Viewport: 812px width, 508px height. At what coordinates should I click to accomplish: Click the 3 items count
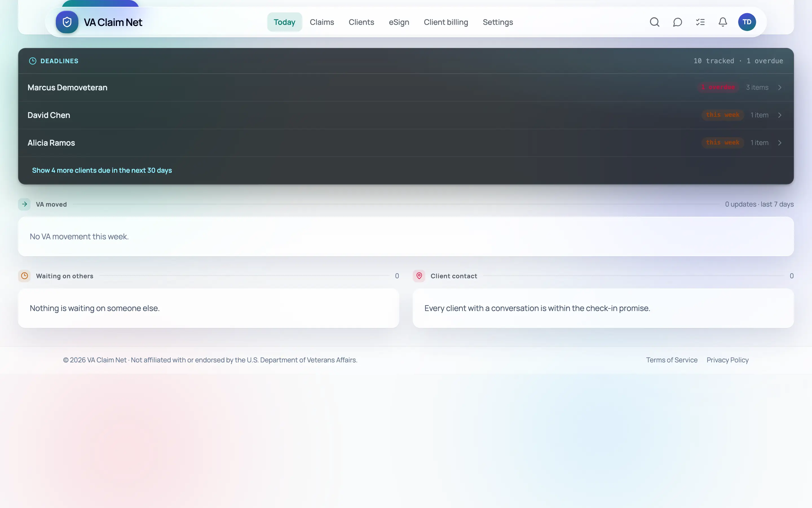pyautogui.click(x=757, y=87)
